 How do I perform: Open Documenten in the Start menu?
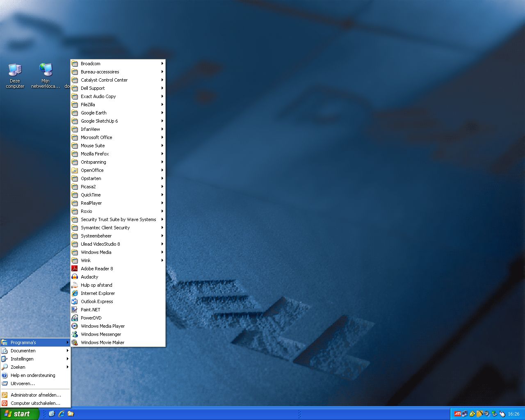click(x=35, y=351)
